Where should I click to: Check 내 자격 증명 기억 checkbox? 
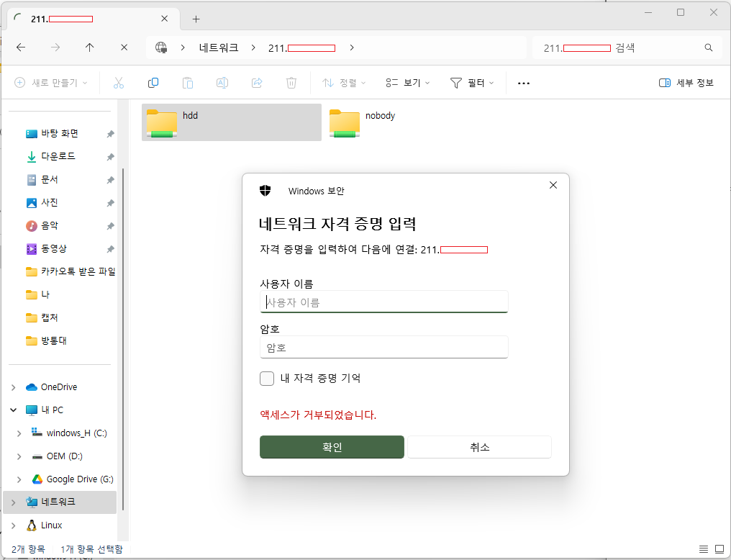point(267,378)
